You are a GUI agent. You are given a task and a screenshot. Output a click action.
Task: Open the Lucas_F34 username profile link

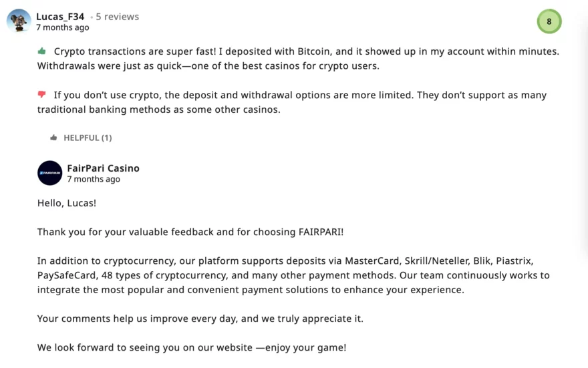(x=60, y=17)
